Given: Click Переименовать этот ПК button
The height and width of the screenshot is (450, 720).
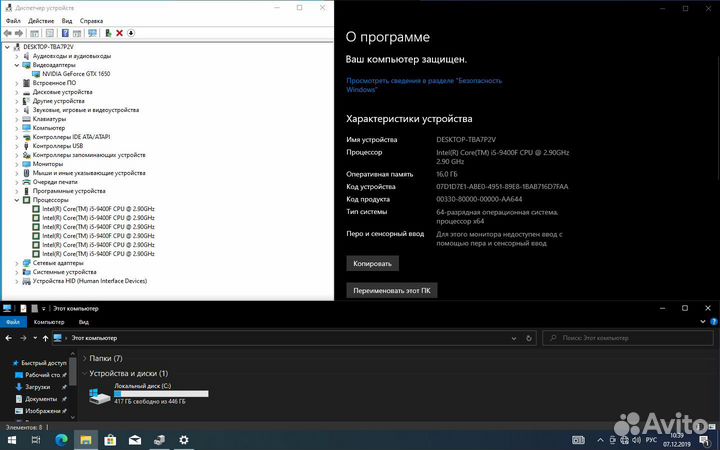Looking at the screenshot, I should pos(392,291).
